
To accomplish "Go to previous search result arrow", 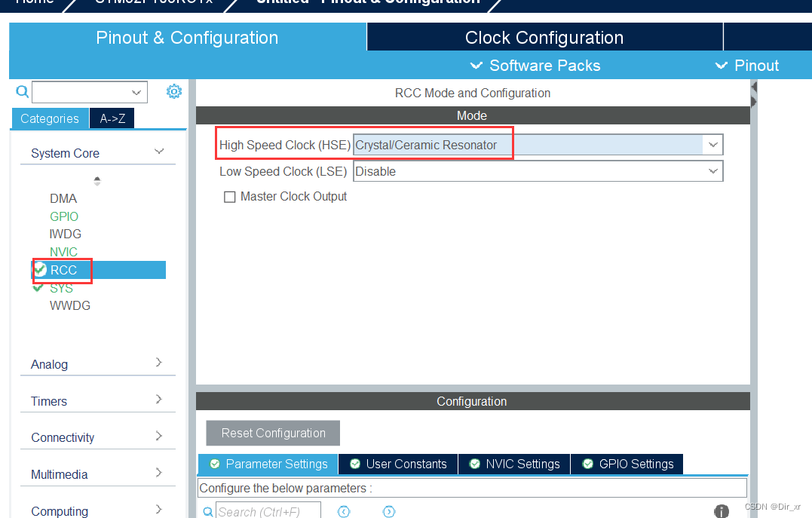I will [x=344, y=512].
